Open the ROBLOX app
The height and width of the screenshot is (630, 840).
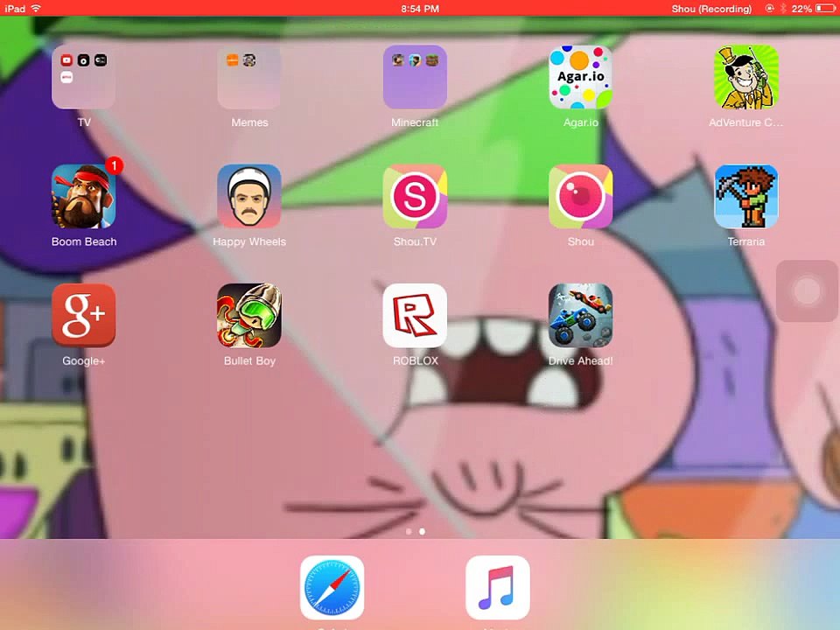point(415,316)
